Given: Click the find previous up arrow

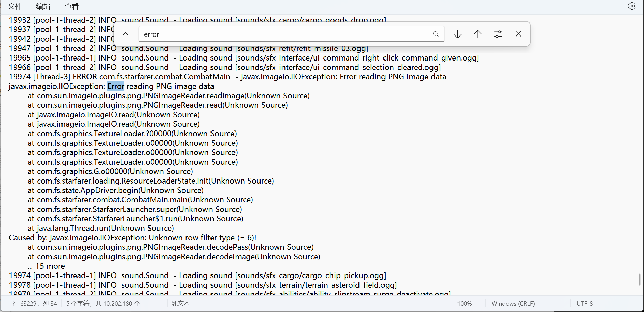Looking at the screenshot, I should pyautogui.click(x=478, y=34).
